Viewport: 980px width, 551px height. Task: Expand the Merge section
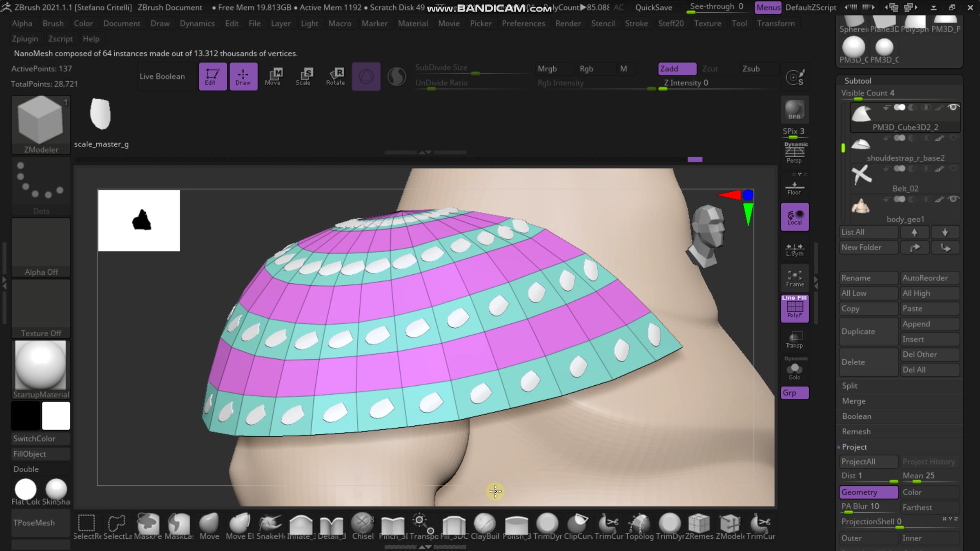[853, 401]
